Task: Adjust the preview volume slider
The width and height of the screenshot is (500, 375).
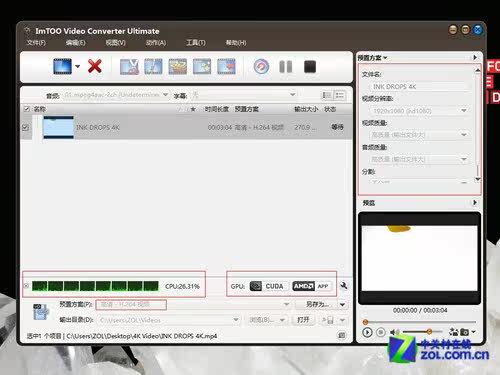Action: (x=423, y=332)
